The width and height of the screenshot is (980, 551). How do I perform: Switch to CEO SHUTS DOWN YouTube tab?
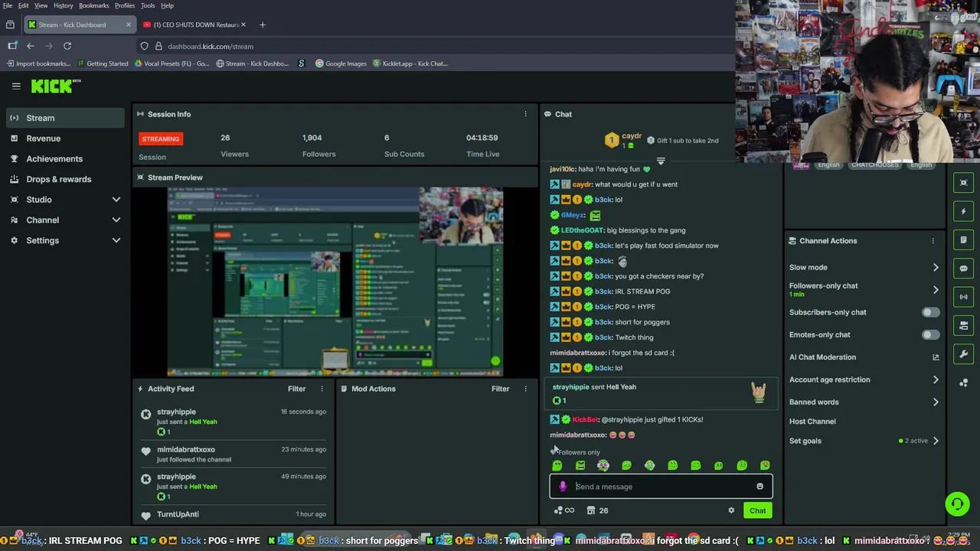pyautogui.click(x=194, y=24)
